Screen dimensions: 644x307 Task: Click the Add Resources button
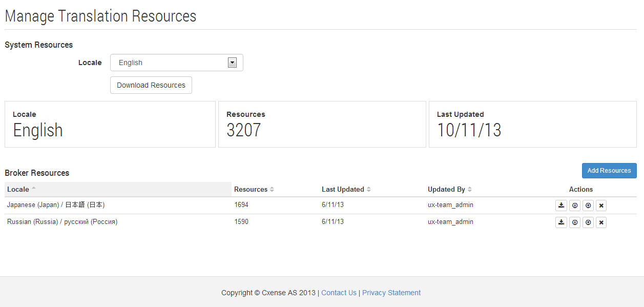click(609, 171)
